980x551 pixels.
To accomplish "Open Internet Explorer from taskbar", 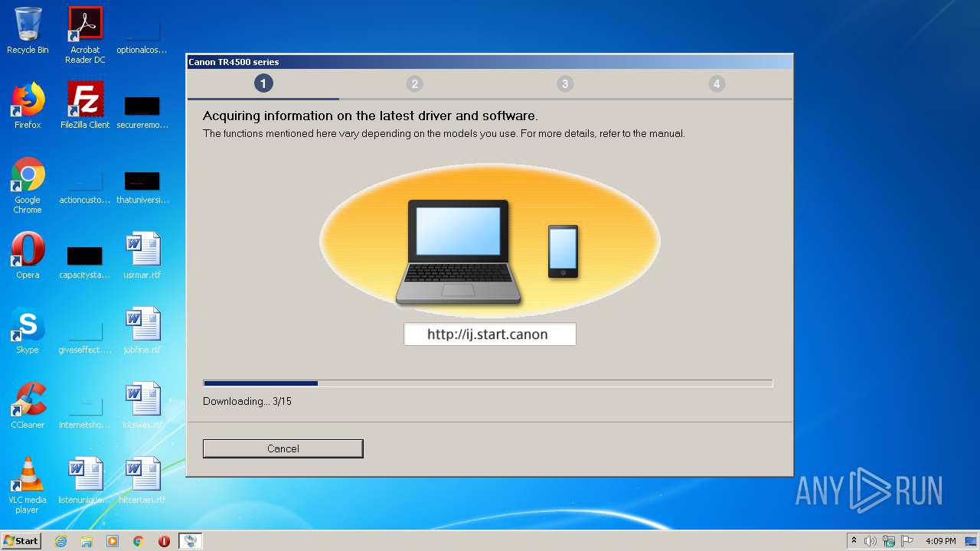I will pyautogui.click(x=60, y=541).
